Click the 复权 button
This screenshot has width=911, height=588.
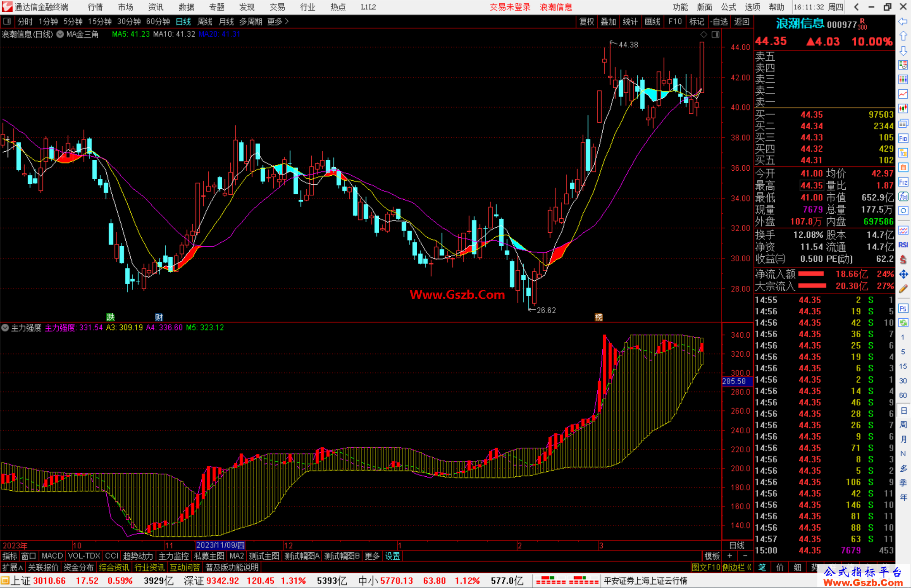click(587, 21)
